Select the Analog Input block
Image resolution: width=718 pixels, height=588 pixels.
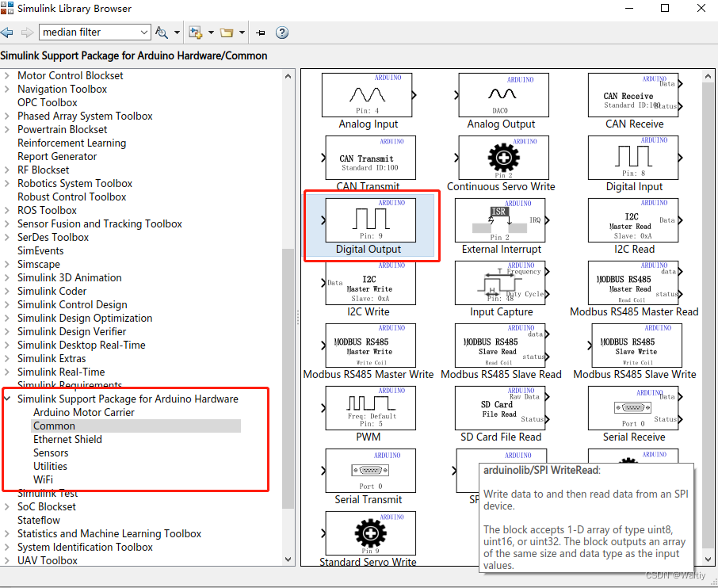point(369,95)
